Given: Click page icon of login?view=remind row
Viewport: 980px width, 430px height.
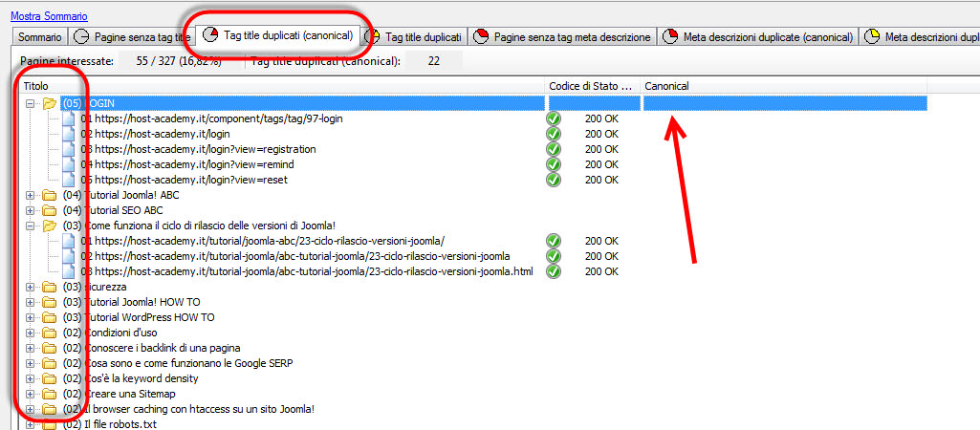Looking at the screenshot, I should 69,164.
